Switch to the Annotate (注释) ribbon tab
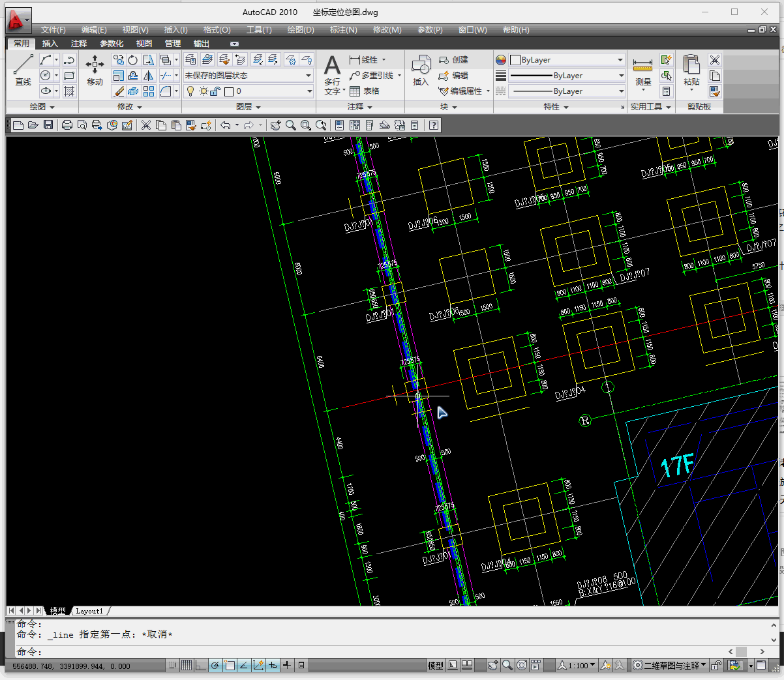The width and height of the screenshot is (784, 680). pyautogui.click(x=79, y=44)
